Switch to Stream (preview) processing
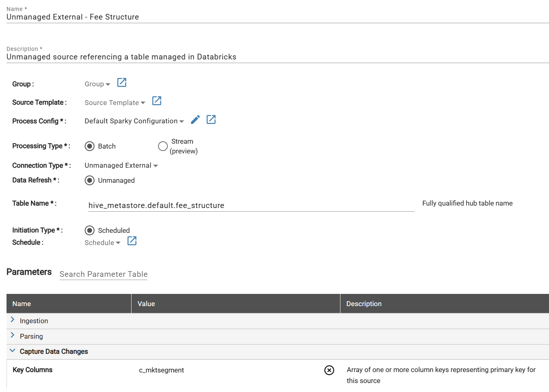This screenshot has height=392, width=549. (x=163, y=146)
